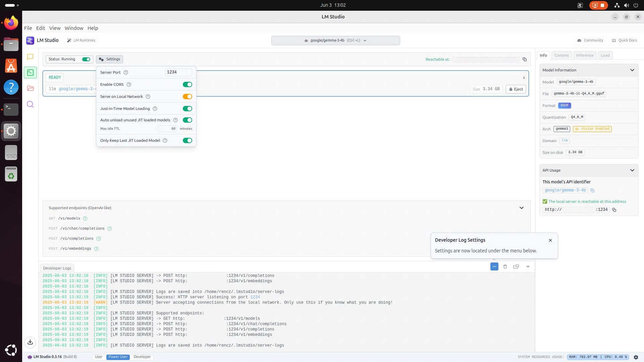The image size is (644, 362).
Task: Click the LM Studio logo icon
Action: [x=30, y=41]
